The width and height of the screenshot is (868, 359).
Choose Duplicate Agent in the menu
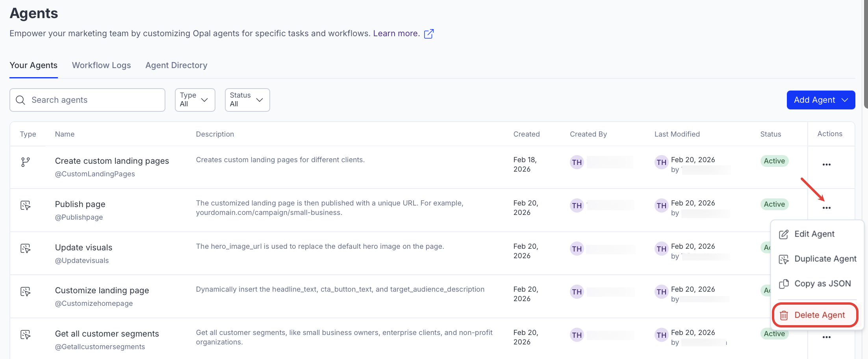pos(825,259)
